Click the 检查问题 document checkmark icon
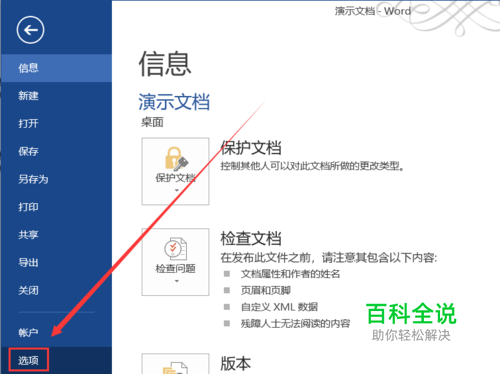500x374 pixels. coord(175,248)
